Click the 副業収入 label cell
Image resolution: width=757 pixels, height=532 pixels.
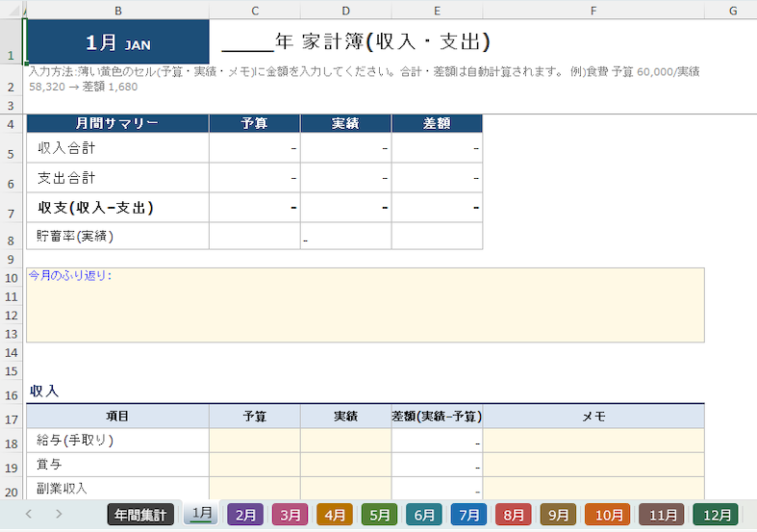(x=117, y=488)
